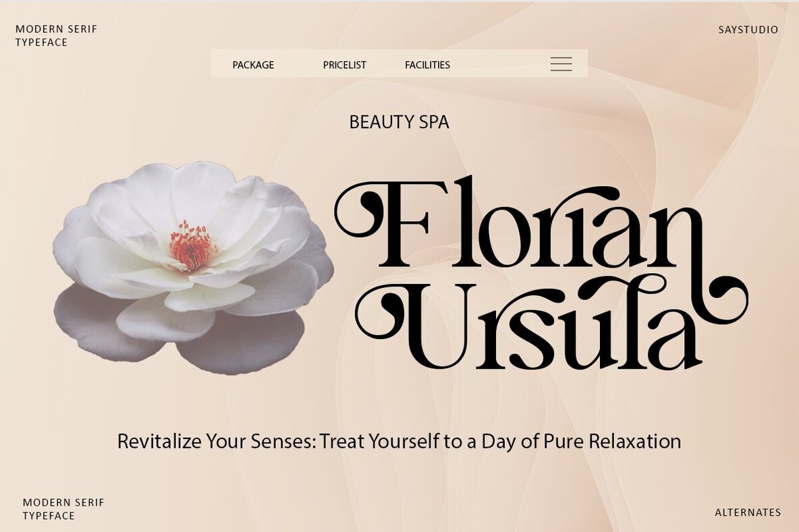
Task: Open the PRICELIST menu item
Action: [x=344, y=65]
